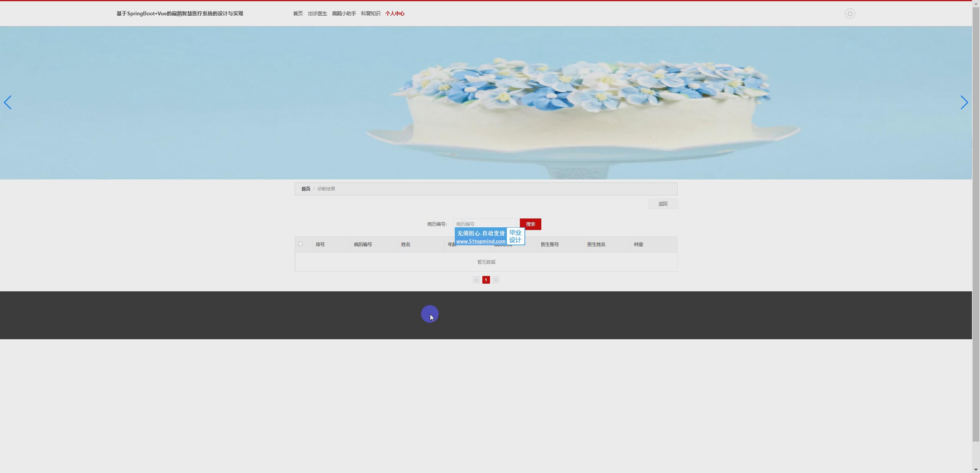Go to 科普知识 menu item
Screen dimensions: 980x473
point(371,14)
